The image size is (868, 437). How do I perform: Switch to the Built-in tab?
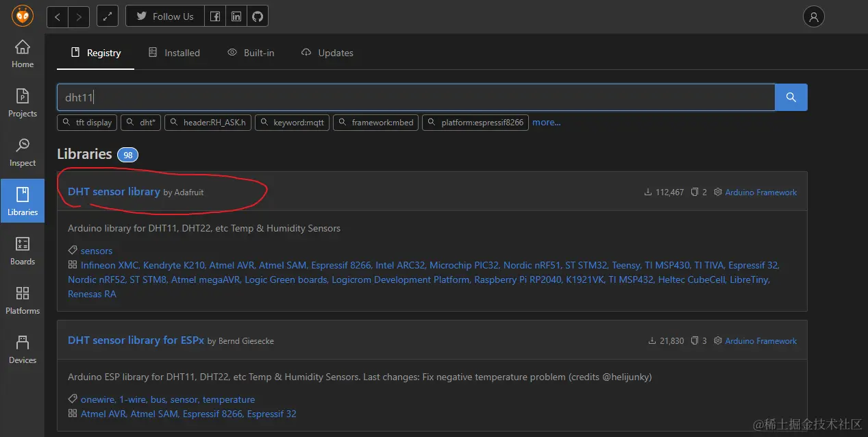click(251, 53)
